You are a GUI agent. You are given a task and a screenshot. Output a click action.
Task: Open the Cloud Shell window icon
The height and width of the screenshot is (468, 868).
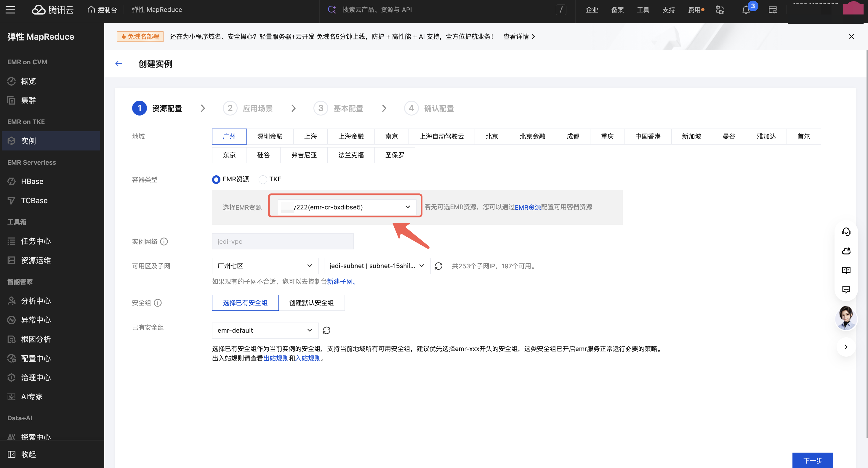click(x=772, y=10)
